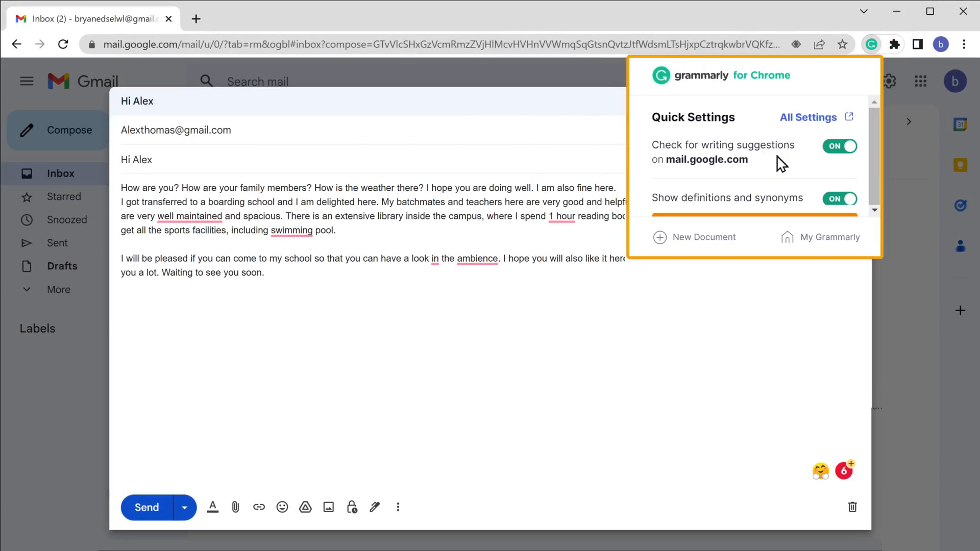Click underlined phrase 'well maintained'
This screenshot has height=551, width=980.
pyautogui.click(x=190, y=216)
